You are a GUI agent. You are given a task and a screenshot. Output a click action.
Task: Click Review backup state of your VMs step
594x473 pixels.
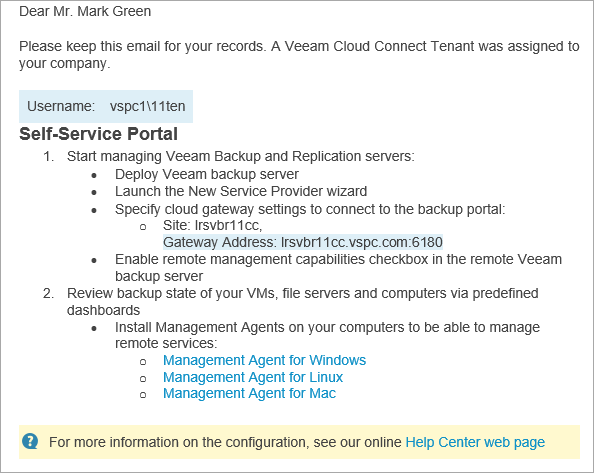click(x=302, y=301)
